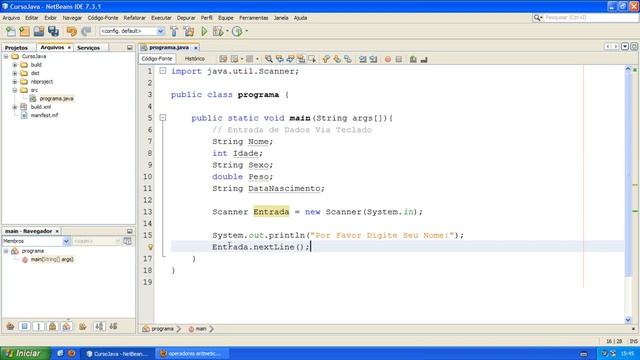Click the Redo arrow icon

pyautogui.click(x=86, y=31)
